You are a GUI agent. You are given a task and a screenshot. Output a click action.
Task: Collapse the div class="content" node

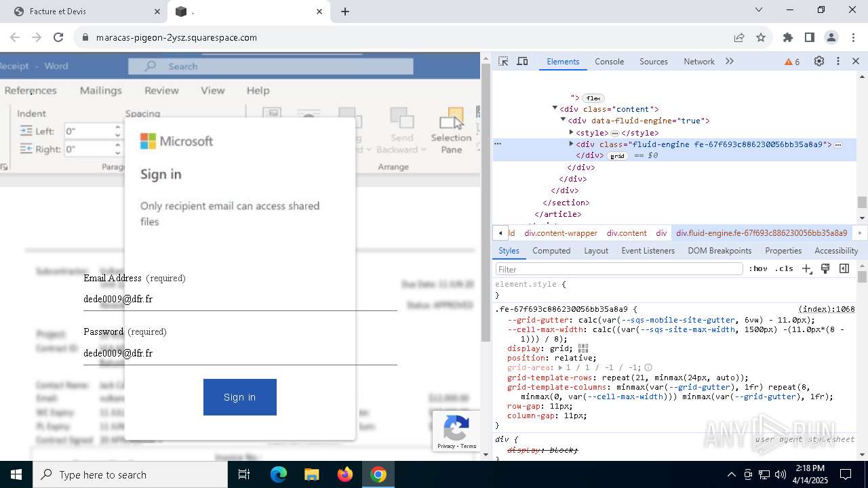tap(555, 108)
